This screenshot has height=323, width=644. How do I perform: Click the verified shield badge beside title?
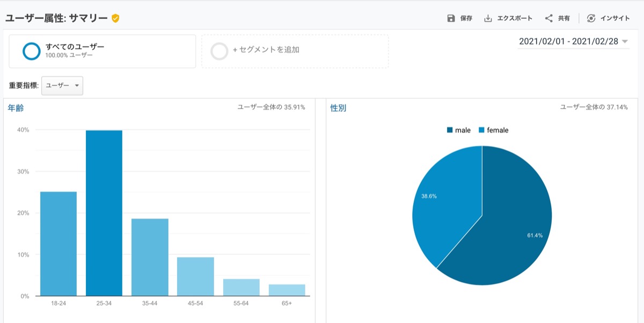[x=115, y=18]
